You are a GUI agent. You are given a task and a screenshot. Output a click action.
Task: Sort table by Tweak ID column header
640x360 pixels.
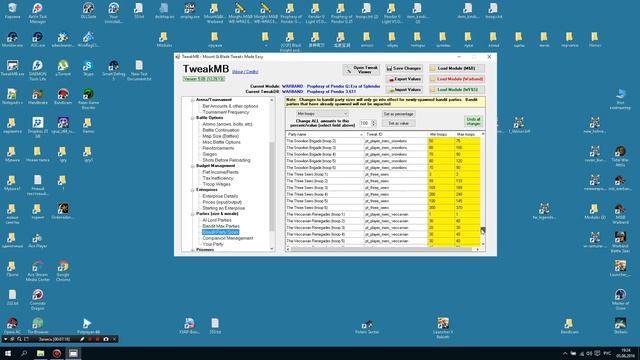click(396, 134)
